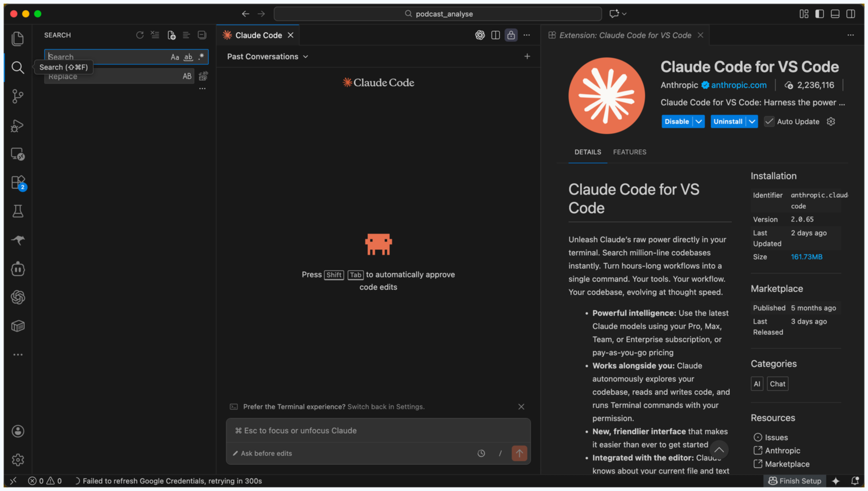This screenshot has height=491, width=868.
Task: Toggle Use Regular Expression in search
Action: pos(201,57)
